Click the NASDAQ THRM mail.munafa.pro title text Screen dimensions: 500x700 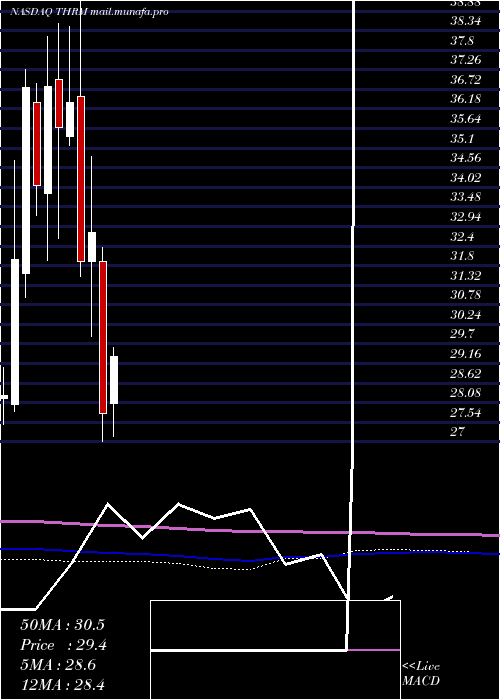90,12
